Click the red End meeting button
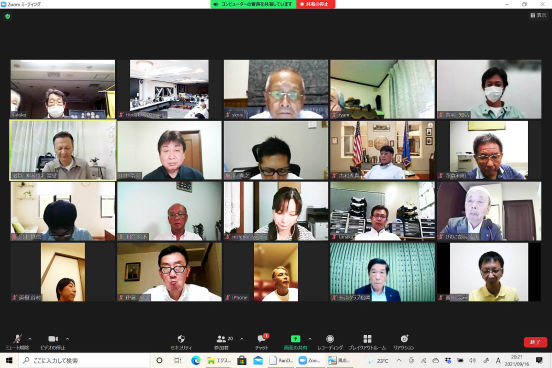Image resolution: width=552 pixels, height=368 pixels. click(x=535, y=342)
